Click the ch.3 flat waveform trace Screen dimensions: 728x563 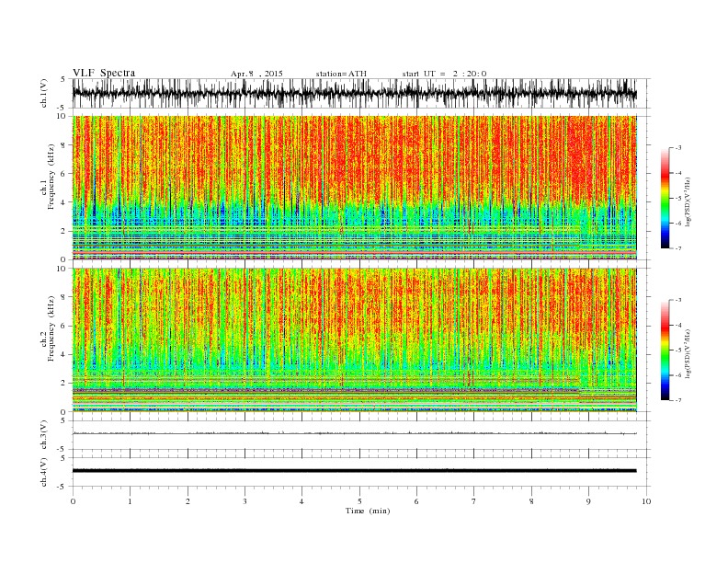point(354,433)
